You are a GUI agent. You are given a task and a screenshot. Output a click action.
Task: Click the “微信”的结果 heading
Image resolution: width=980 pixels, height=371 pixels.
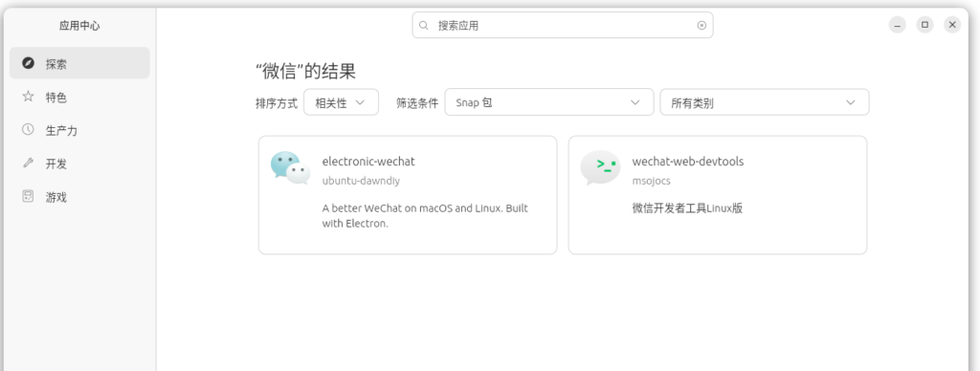pyautogui.click(x=305, y=71)
